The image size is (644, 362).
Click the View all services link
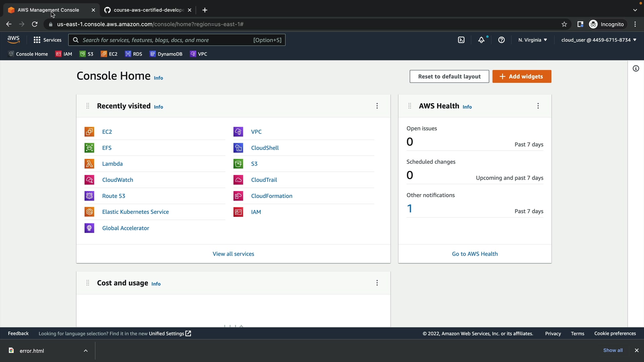tap(233, 254)
